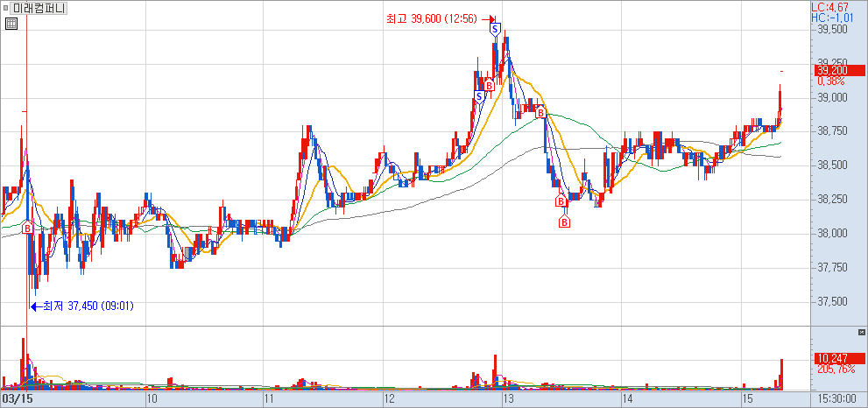Select the S sell marker at the 39,600 peak

pyautogui.click(x=496, y=29)
